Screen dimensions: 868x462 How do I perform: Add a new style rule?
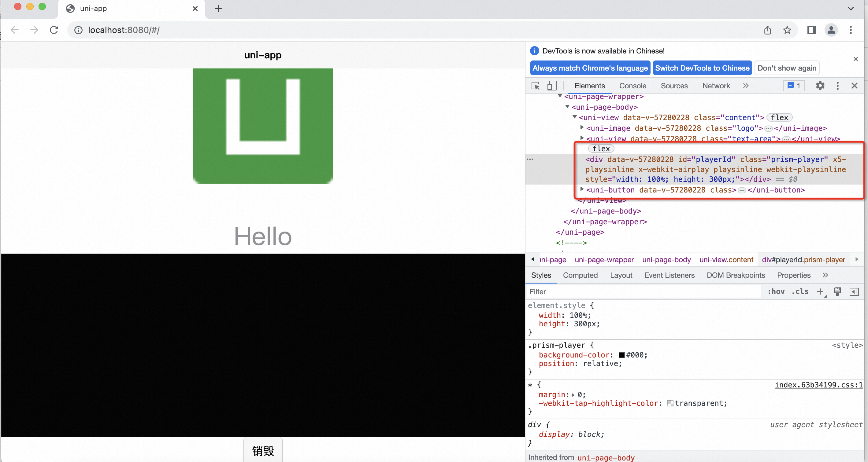(821, 291)
